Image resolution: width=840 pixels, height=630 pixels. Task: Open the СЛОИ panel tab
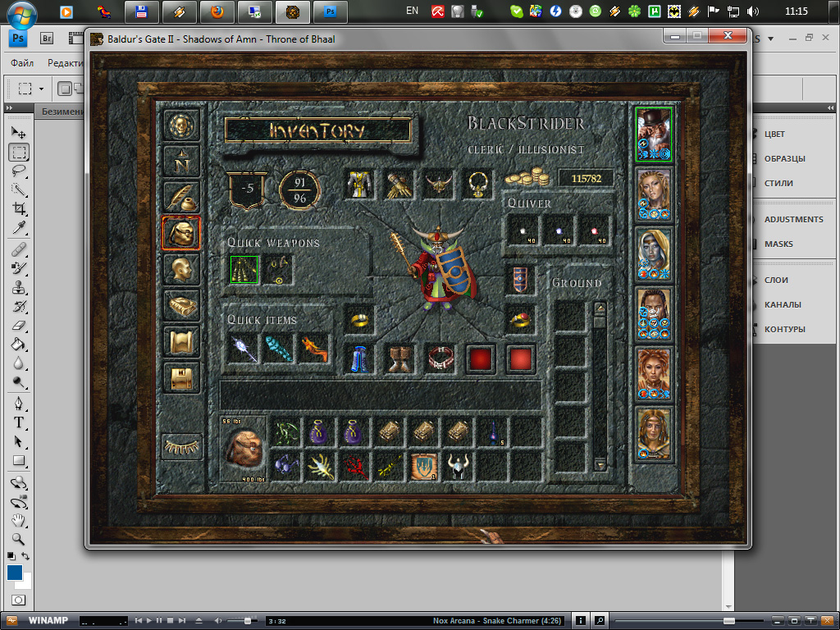(x=776, y=281)
